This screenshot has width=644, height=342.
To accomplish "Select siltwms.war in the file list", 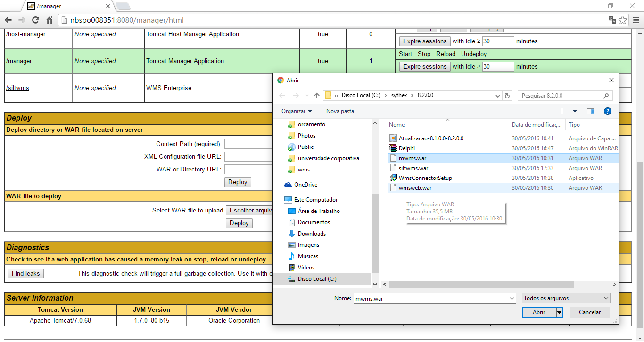I will (413, 168).
